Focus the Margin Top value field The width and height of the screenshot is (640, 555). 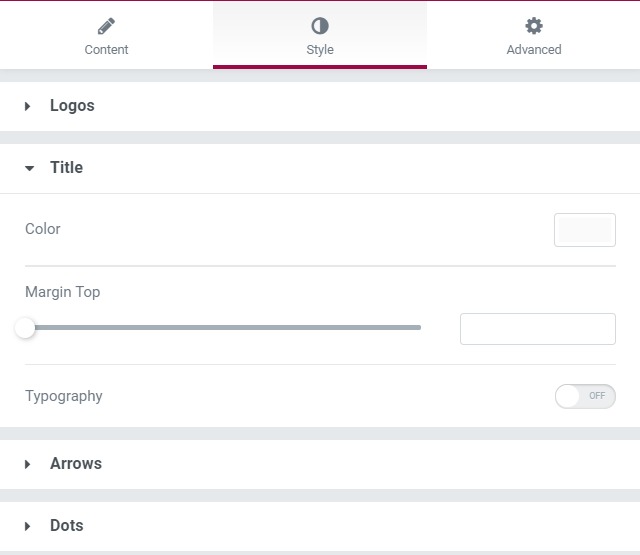click(x=538, y=329)
